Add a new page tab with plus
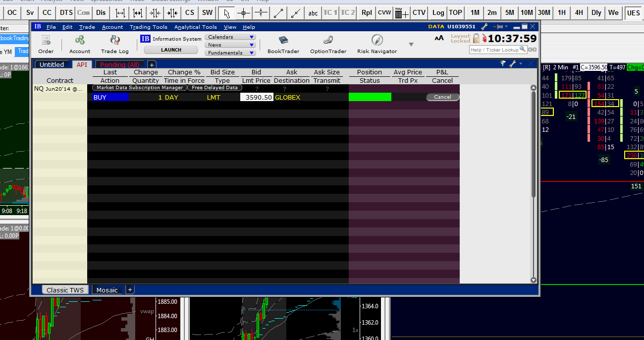 click(152, 64)
